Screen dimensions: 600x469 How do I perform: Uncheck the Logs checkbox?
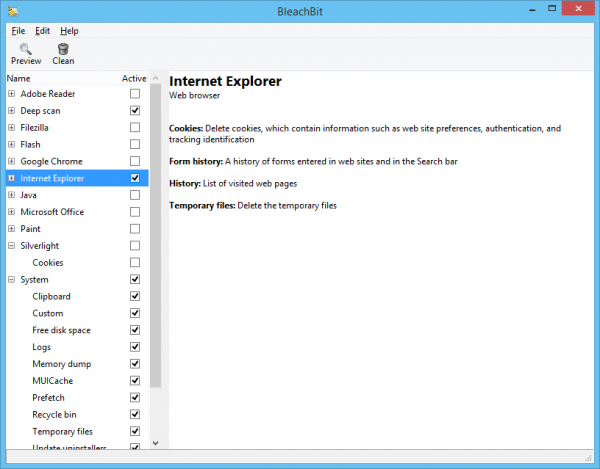click(x=135, y=347)
